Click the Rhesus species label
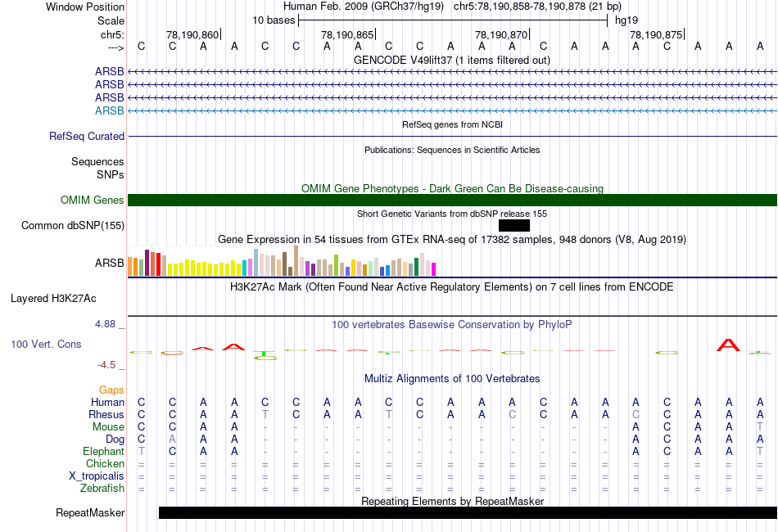The image size is (778, 532). pyautogui.click(x=106, y=414)
